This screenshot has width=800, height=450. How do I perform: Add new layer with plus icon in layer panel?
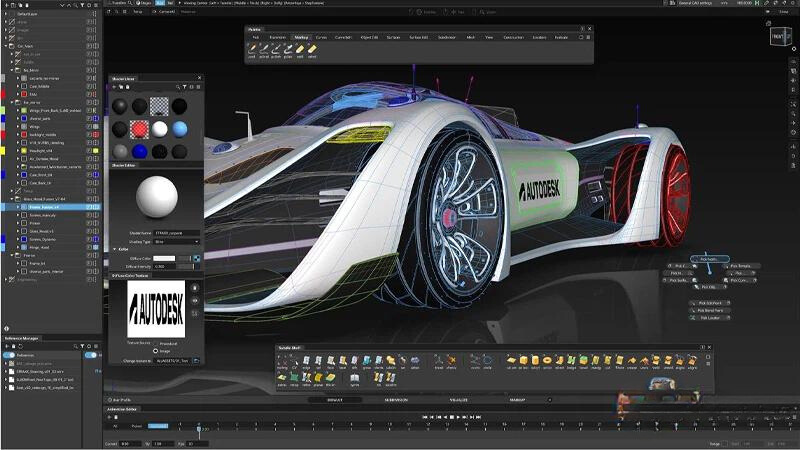[7, 5]
